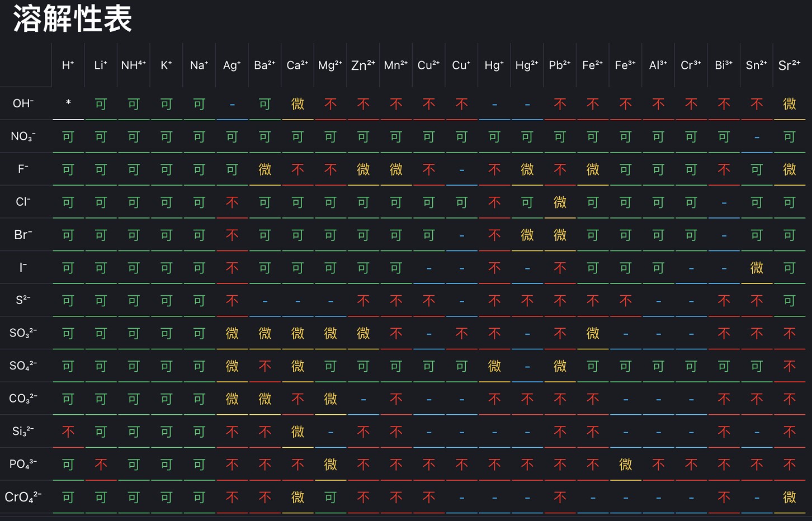This screenshot has height=521, width=812.
Task: Click the 不 cell in the H⁺ column
Action: click(68, 432)
